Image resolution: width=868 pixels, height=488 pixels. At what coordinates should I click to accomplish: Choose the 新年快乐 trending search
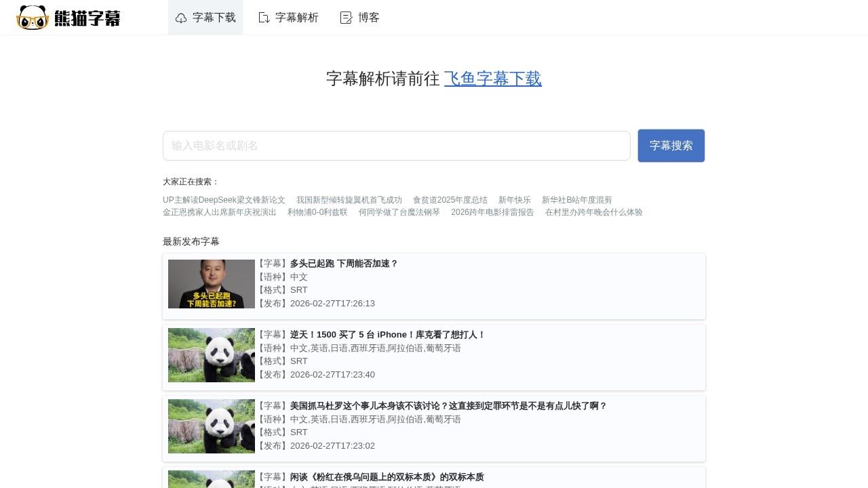(514, 200)
